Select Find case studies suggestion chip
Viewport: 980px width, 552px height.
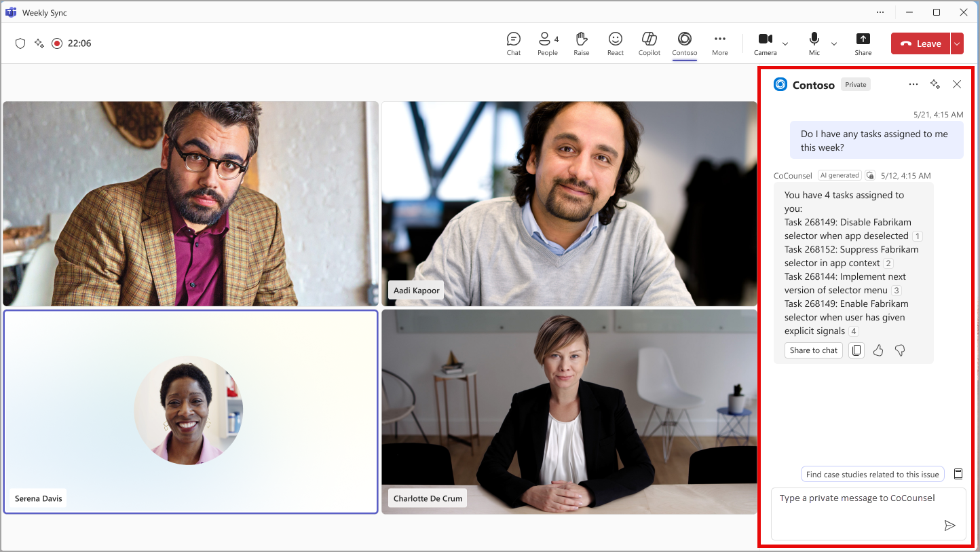click(873, 475)
